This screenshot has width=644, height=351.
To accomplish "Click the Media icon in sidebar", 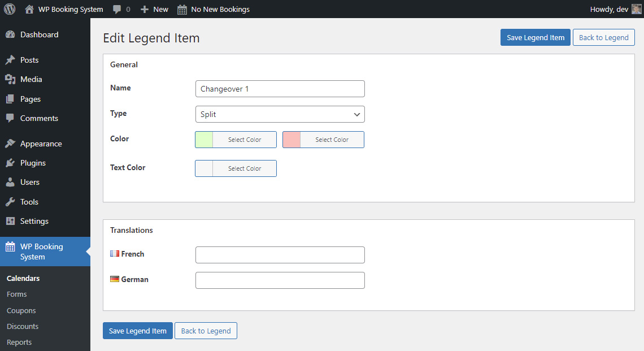I will (10, 79).
